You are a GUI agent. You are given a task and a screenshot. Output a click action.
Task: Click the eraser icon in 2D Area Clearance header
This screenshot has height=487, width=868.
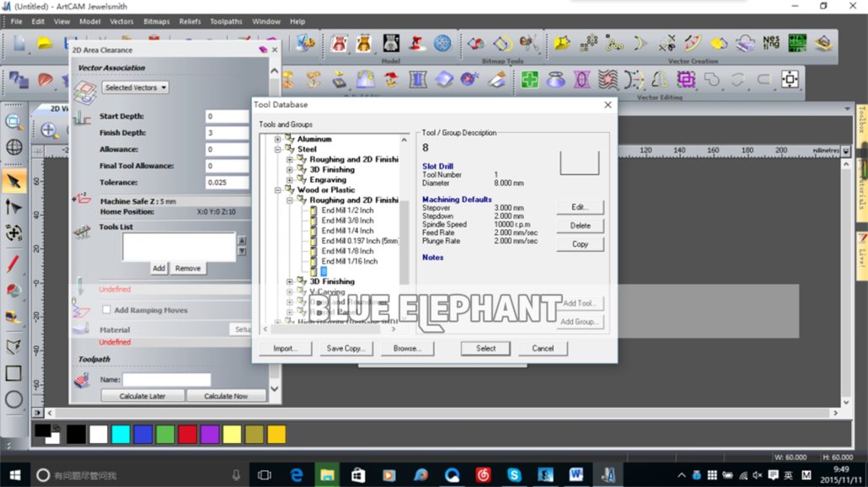pyautogui.click(x=263, y=50)
